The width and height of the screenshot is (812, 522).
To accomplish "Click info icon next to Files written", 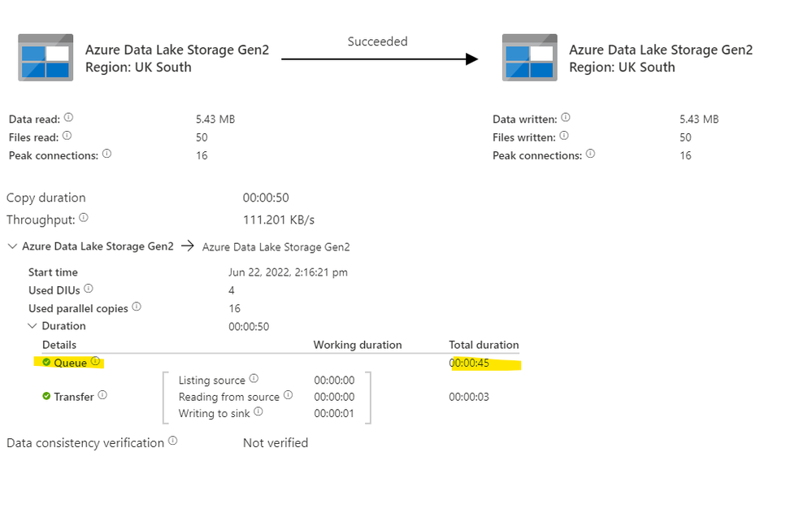I will click(x=564, y=136).
